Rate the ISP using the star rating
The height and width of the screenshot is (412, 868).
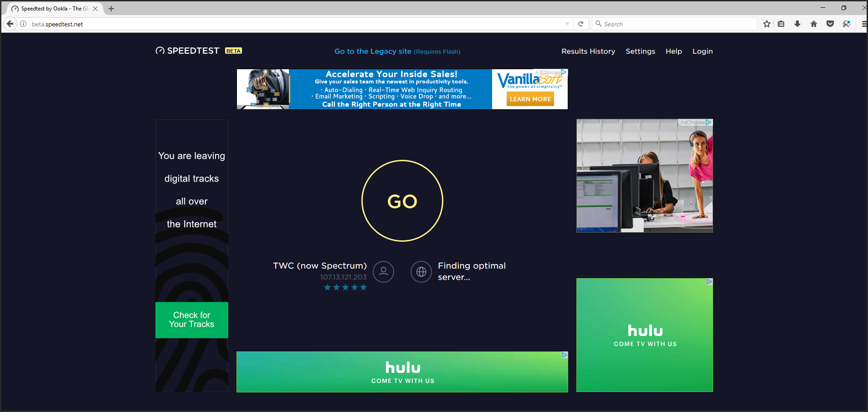pyautogui.click(x=345, y=287)
